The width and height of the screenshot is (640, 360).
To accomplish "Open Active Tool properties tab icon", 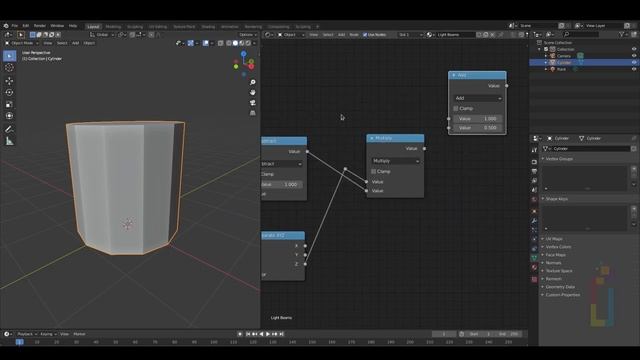I will 534,150.
